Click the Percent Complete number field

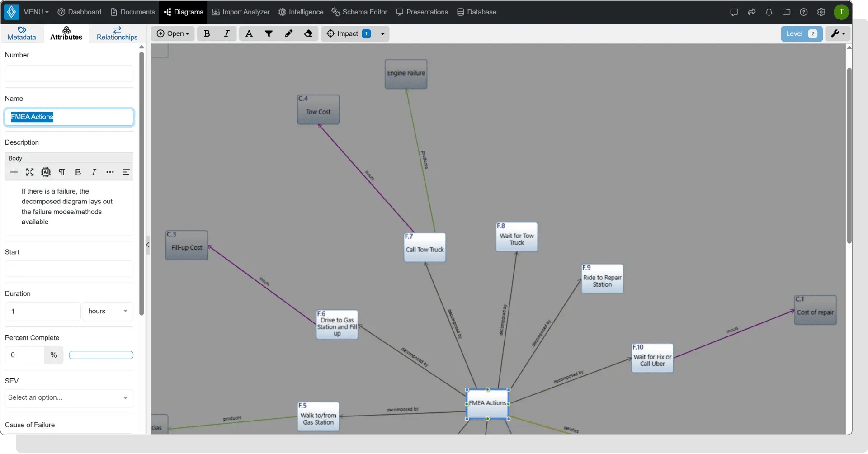click(x=24, y=355)
